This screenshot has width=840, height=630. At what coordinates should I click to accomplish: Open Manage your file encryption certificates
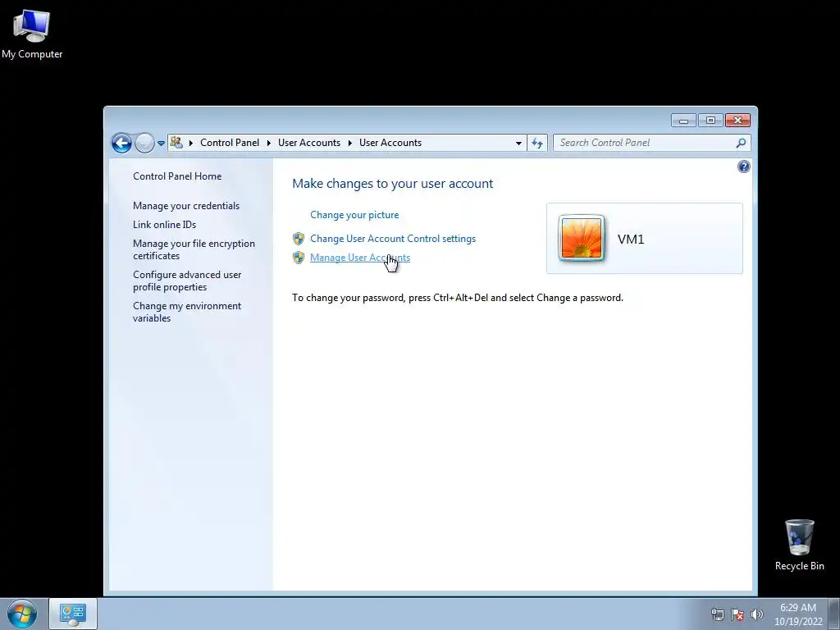[194, 249]
